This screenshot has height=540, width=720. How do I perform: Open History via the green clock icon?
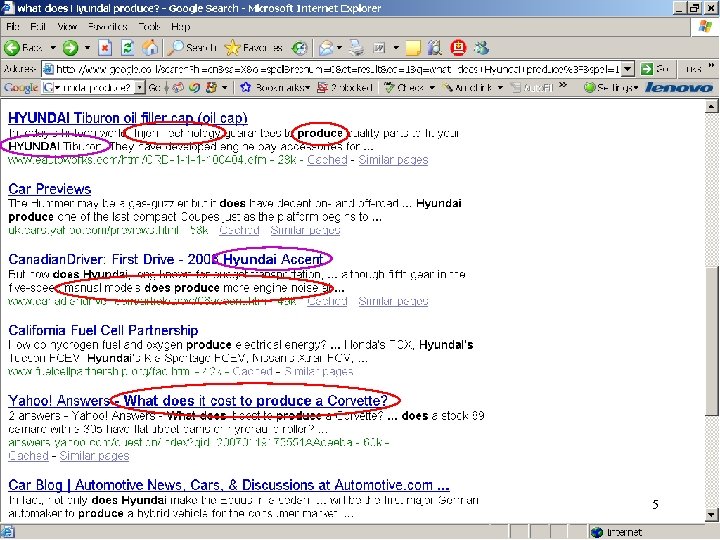pos(299,47)
